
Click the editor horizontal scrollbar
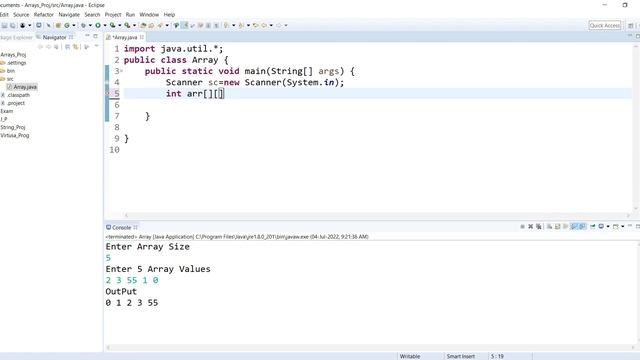point(378,216)
